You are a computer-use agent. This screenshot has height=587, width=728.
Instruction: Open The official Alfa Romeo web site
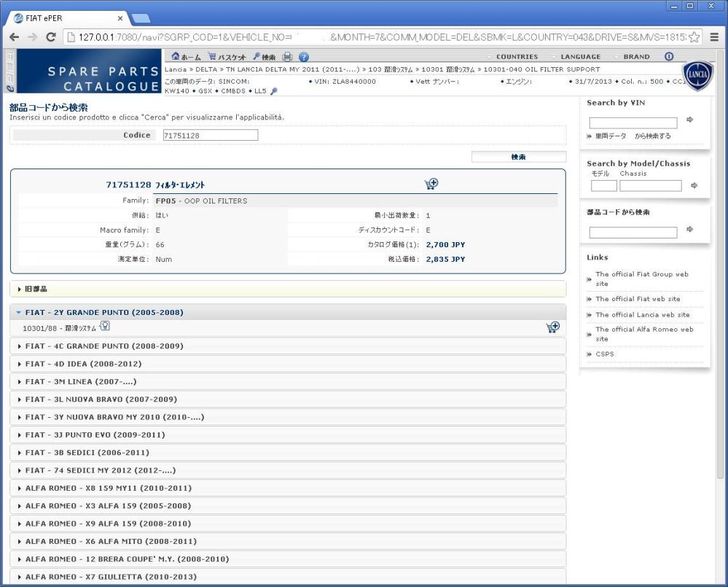click(644, 334)
